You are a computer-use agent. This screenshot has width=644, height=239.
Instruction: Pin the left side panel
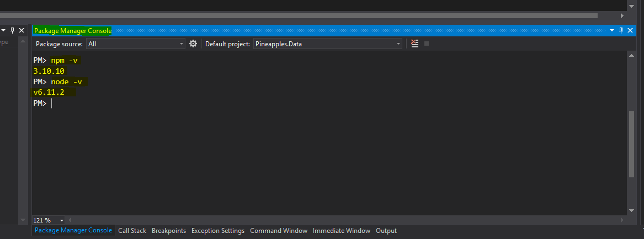13,30
